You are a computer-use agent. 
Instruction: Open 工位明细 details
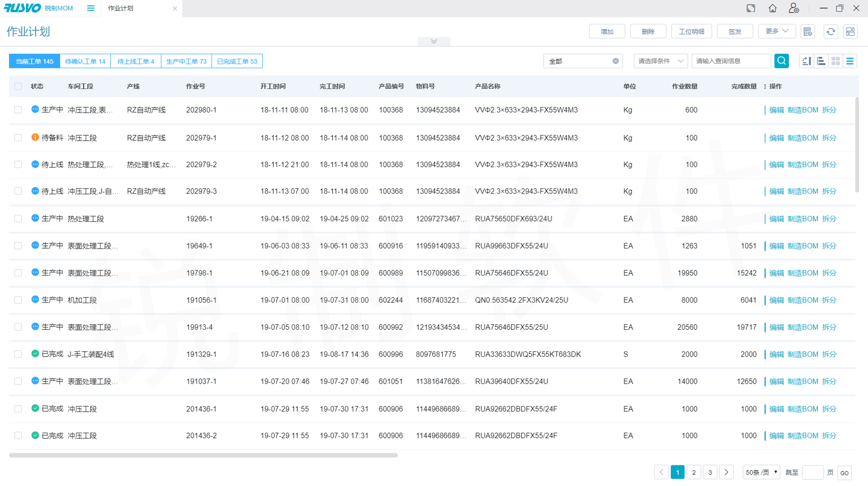coord(691,31)
